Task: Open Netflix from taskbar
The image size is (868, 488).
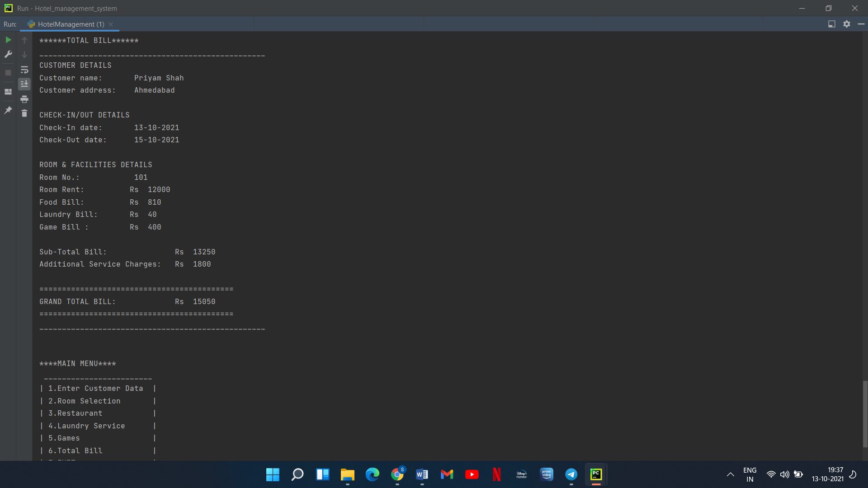Action: click(497, 474)
